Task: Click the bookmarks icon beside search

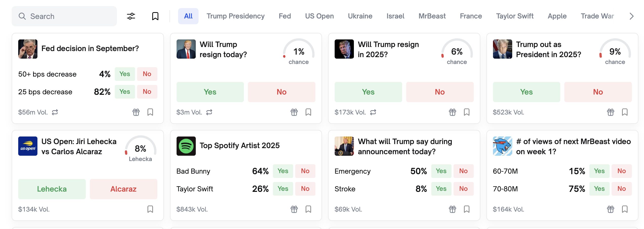Action: (155, 16)
